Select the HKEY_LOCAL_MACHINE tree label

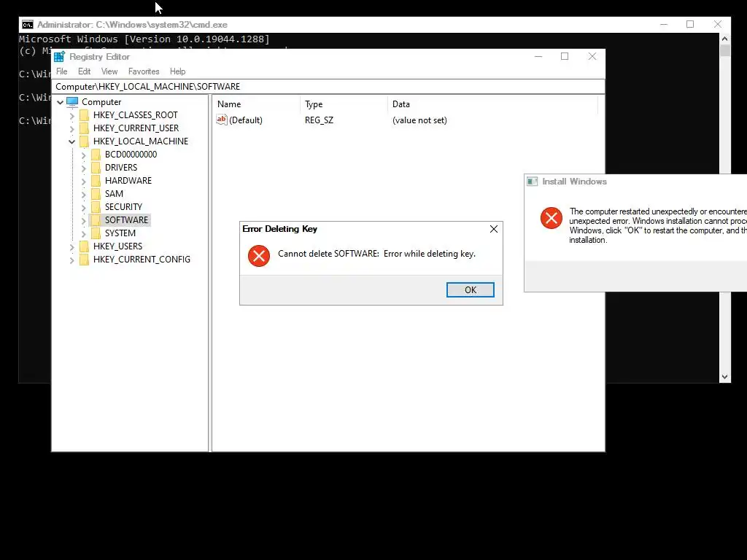(141, 141)
